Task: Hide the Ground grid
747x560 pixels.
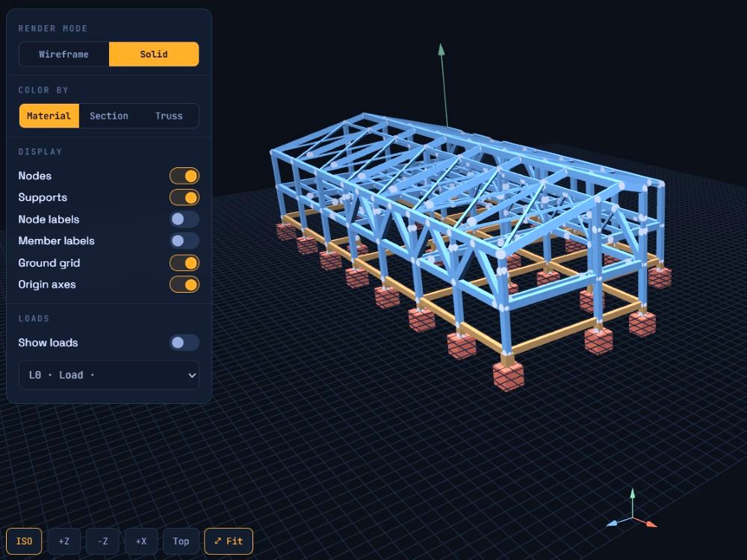Action: click(x=185, y=263)
